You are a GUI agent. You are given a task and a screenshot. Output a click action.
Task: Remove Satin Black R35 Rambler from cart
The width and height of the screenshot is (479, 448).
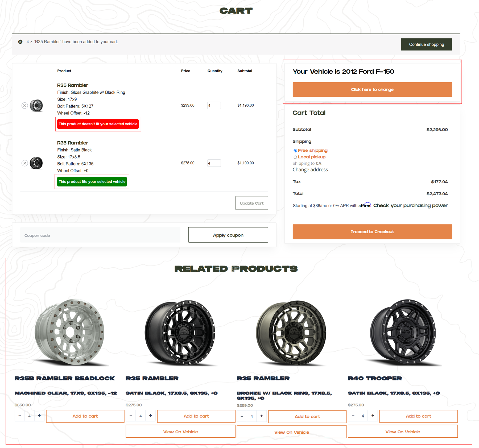click(x=25, y=163)
